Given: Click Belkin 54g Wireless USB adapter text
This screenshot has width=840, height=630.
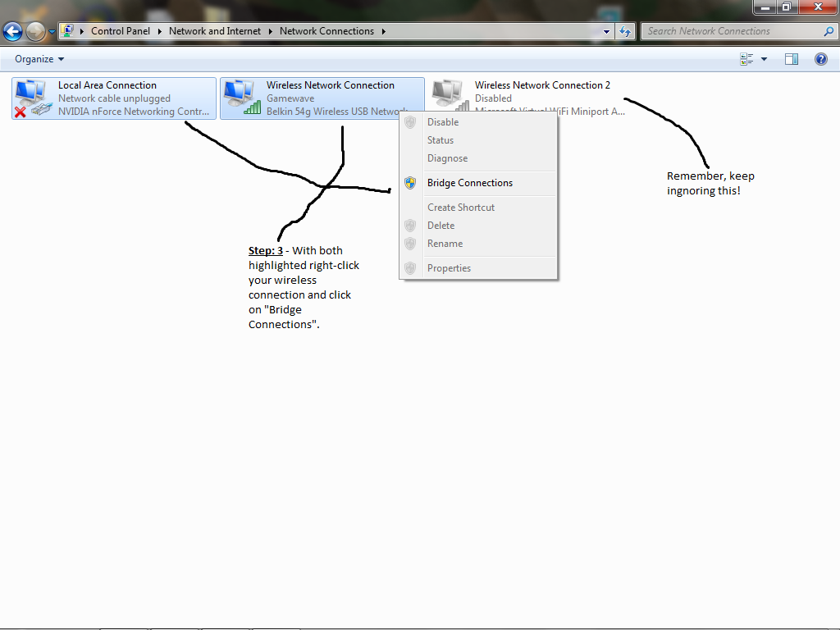Looking at the screenshot, I should (336, 112).
